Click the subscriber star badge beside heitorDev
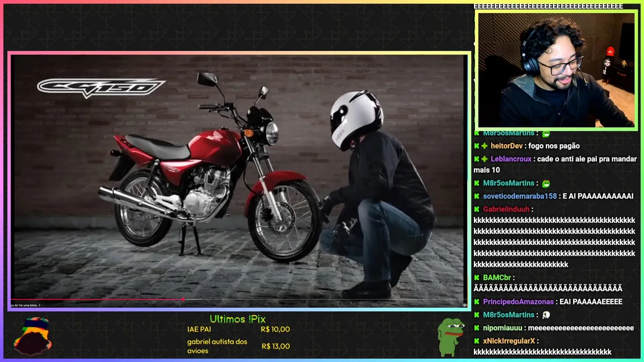 [x=485, y=146]
